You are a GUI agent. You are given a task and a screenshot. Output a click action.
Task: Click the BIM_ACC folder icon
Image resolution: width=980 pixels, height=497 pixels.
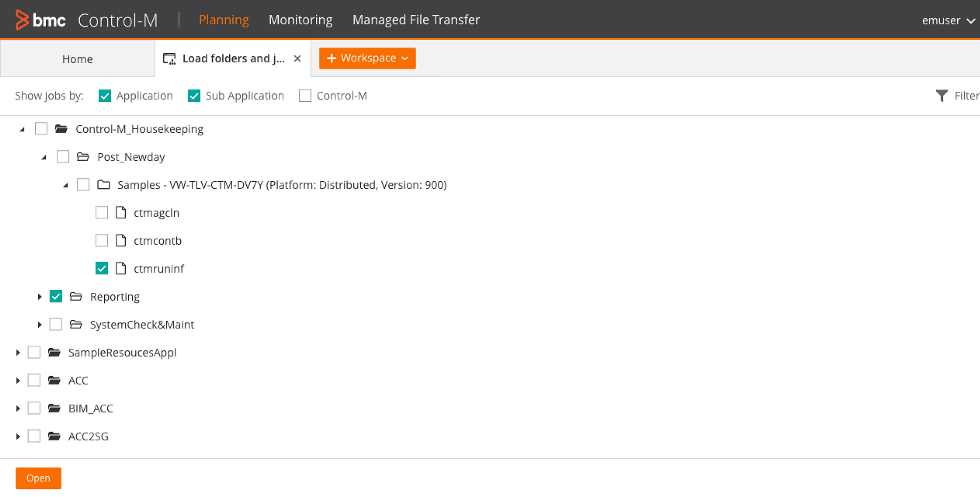(54, 408)
